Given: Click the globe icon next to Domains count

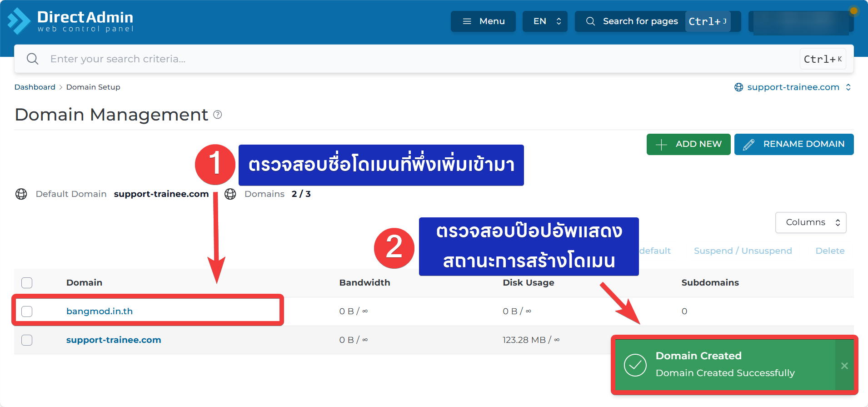Looking at the screenshot, I should coord(230,194).
